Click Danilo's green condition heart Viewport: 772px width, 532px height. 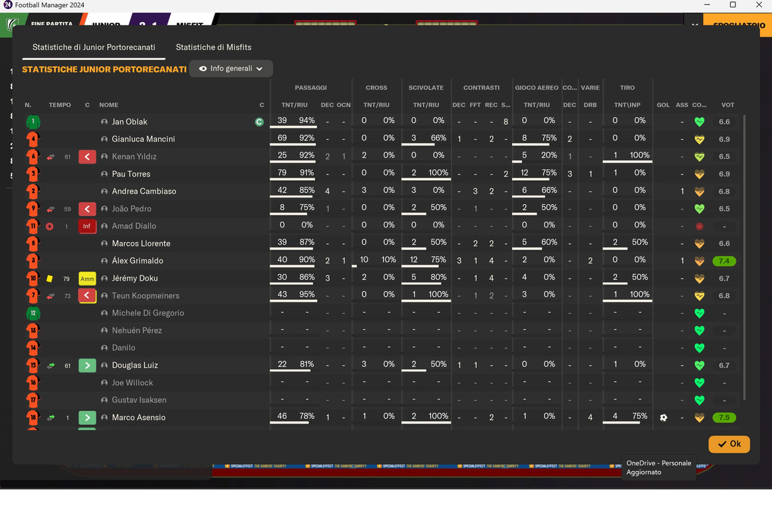pos(699,348)
